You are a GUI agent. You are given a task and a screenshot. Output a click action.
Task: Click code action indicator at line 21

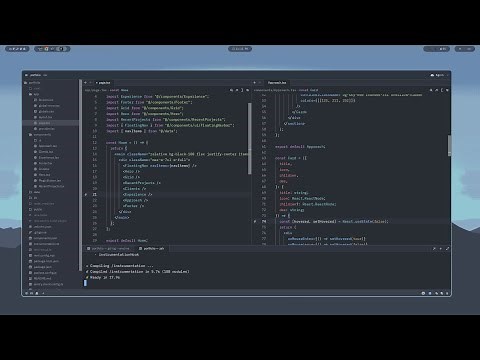86,194
